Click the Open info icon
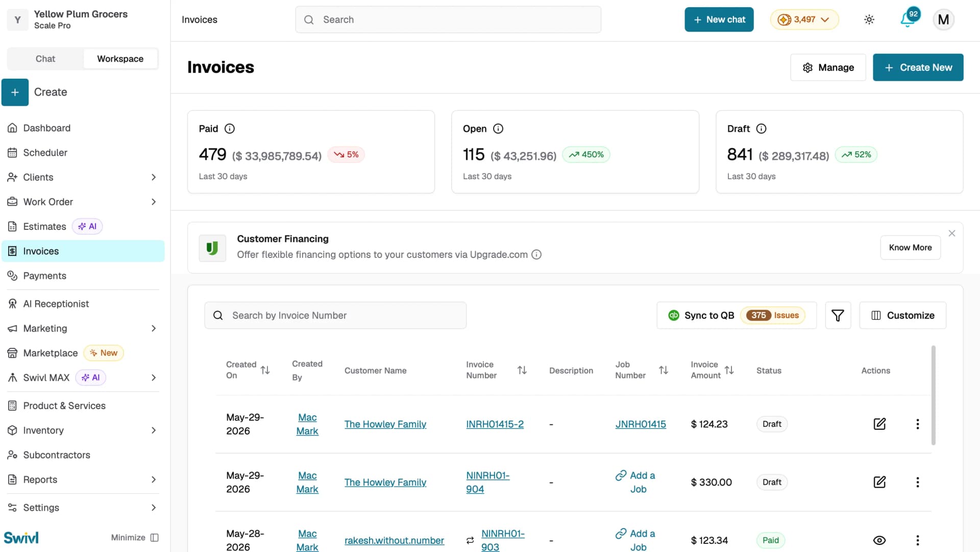980x552 pixels. pos(498,129)
